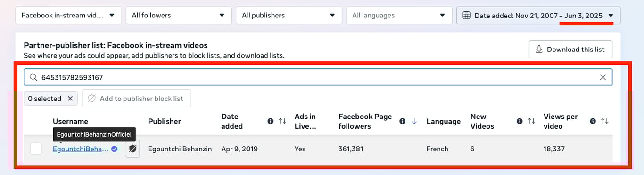
Task: Click the French language cell
Action: (438, 149)
